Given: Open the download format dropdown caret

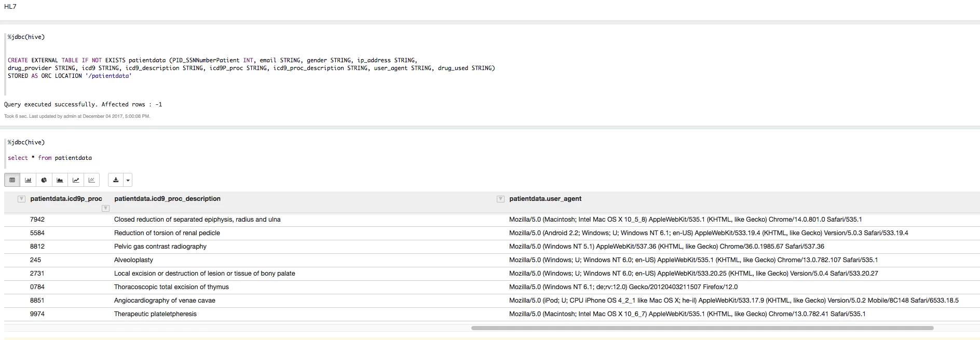Looking at the screenshot, I should pyautogui.click(x=128, y=180).
